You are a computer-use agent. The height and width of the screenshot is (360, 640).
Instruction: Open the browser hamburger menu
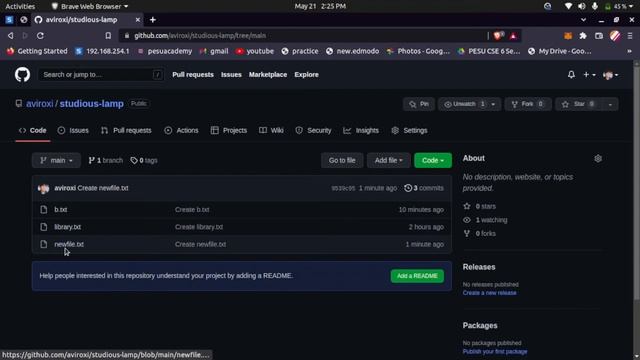click(x=630, y=36)
